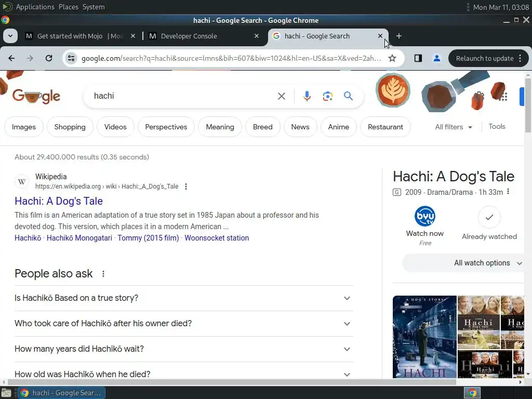
Task: Open the Woonsocket station sublink
Action: [217, 238]
